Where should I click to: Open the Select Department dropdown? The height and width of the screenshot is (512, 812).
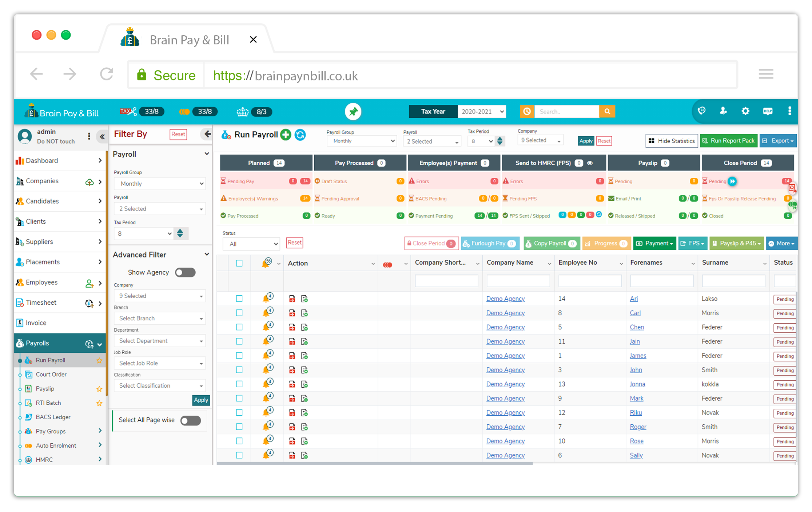coord(160,341)
